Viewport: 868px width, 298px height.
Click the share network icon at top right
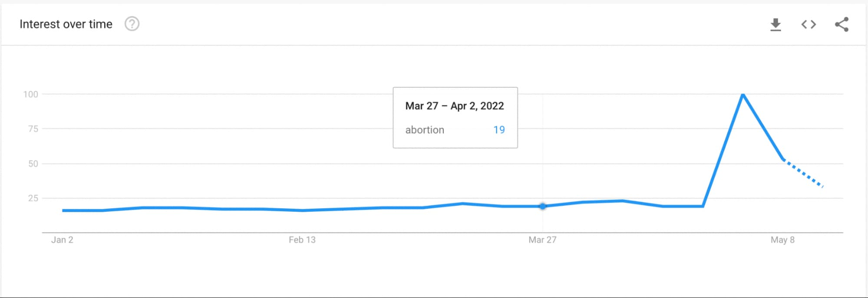point(842,25)
